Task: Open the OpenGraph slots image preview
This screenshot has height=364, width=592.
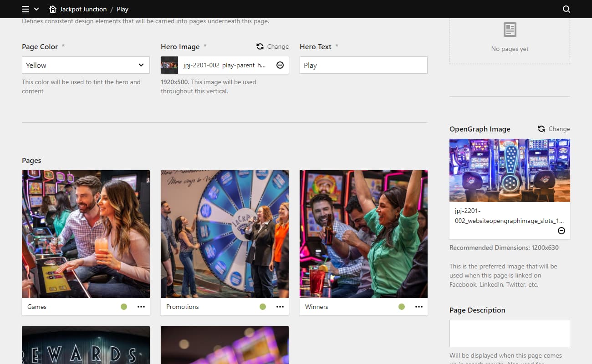Action: click(510, 170)
